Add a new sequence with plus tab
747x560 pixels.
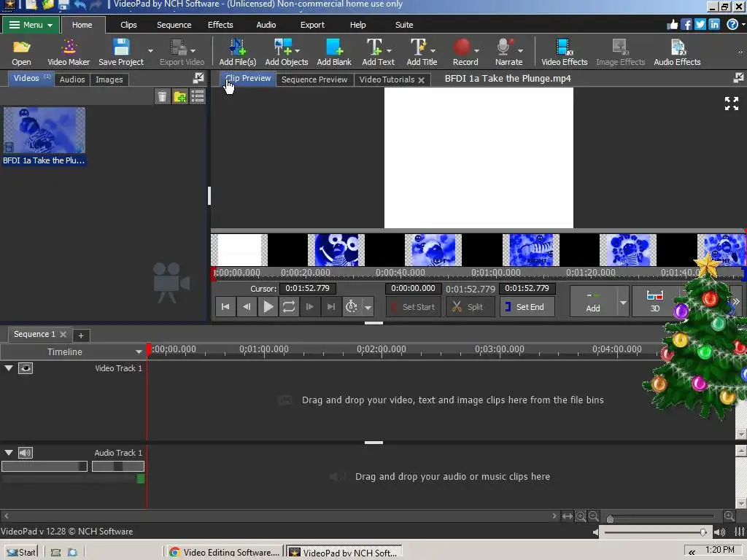click(81, 335)
